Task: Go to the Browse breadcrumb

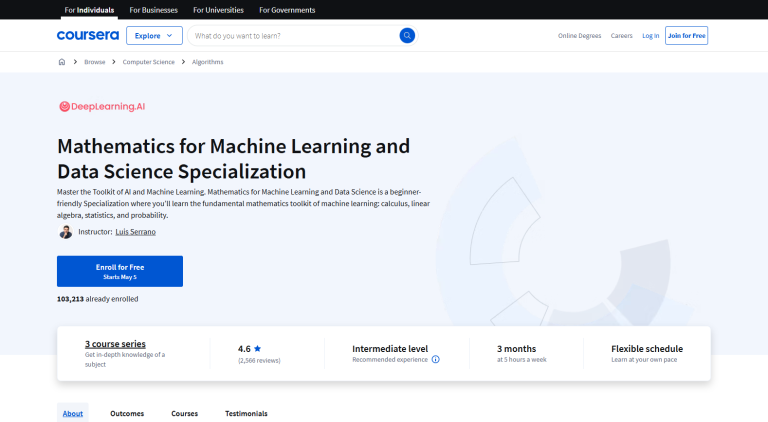Action: (95, 62)
